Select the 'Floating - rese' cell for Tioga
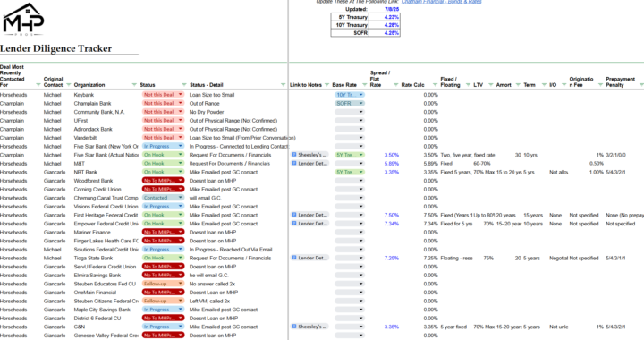The image size is (644, 340). (x=456, y=259)
